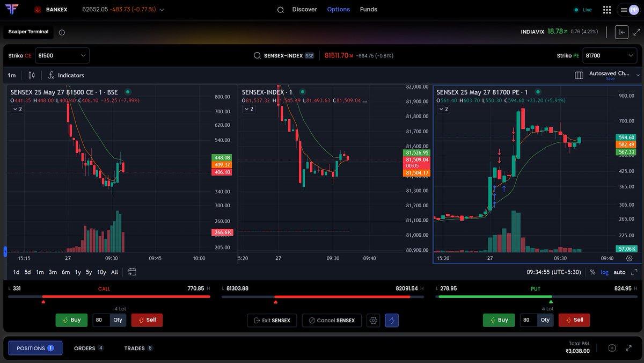Image resolution: width=644 pixels, height=363 pixels.
Task: Open the 1m interval selector
Action: click(x=12, y=75)
